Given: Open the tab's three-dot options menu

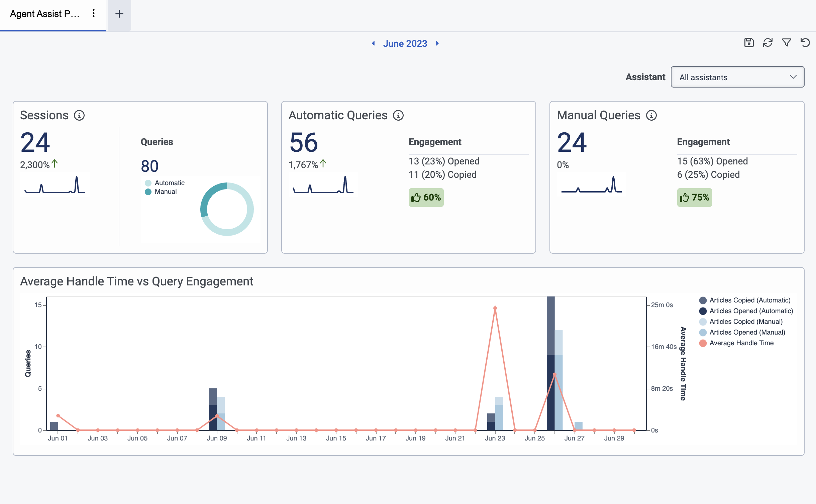Looking at the screenshot, I should click(93, 13).
